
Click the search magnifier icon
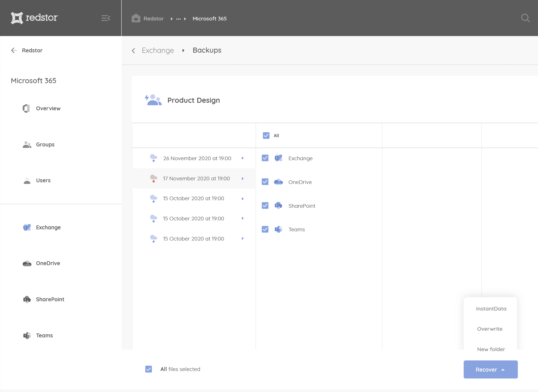click(x=525, y=18)
